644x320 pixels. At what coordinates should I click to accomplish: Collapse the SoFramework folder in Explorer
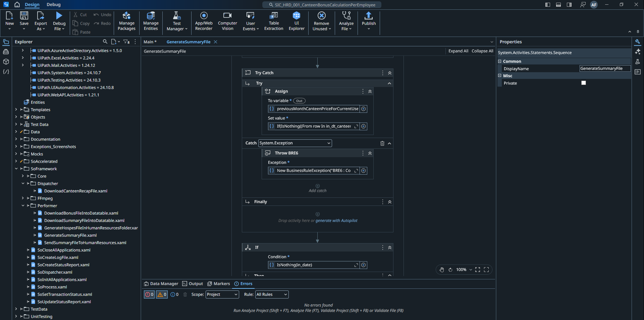point(16,169)
